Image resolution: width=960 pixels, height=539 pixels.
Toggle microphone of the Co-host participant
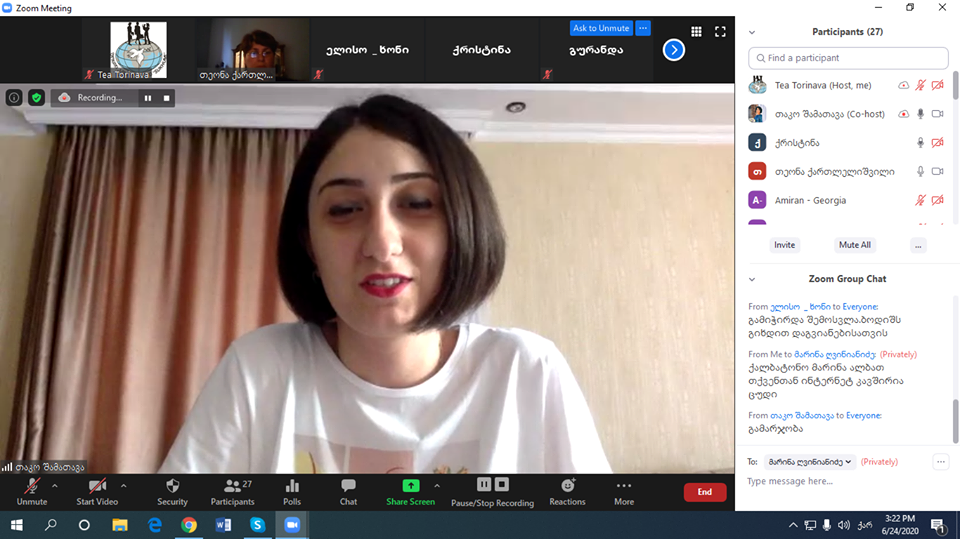point(920,114)
